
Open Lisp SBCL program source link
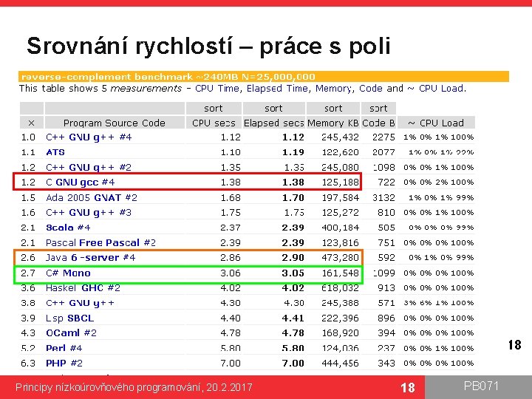pos(70,318)
